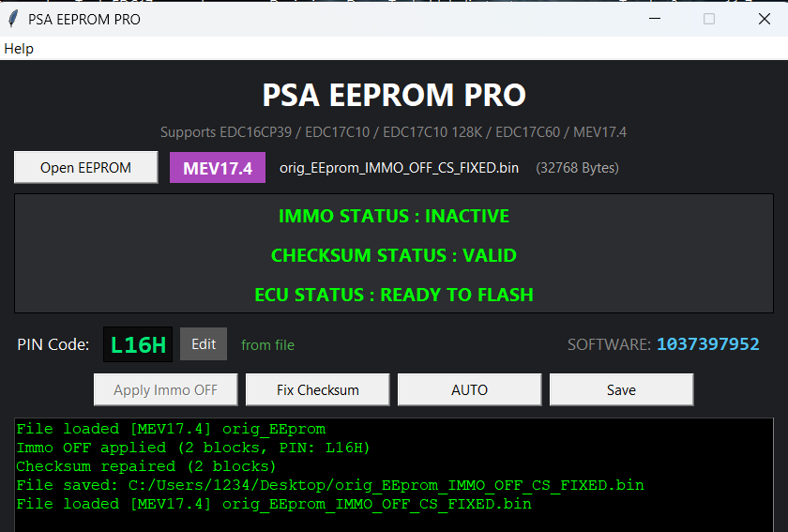The width and height of the screenshot is (788, 532).
Task: Minimize the PSA EEPROM PRO window
Action: point(655,19)
